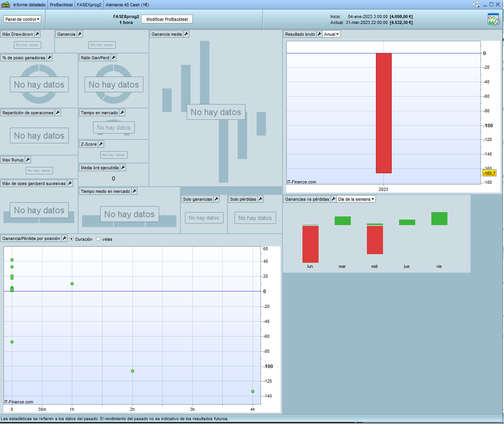Select the Duración radio button
Image resolution: width=504 pixels, height=425 pixels.
pyautogui.click(x=71, y=239)
